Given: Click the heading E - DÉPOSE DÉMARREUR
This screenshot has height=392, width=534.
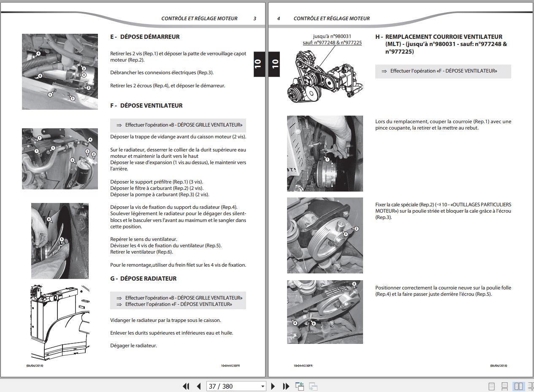Looking at the screenshot, I should 145,37.
